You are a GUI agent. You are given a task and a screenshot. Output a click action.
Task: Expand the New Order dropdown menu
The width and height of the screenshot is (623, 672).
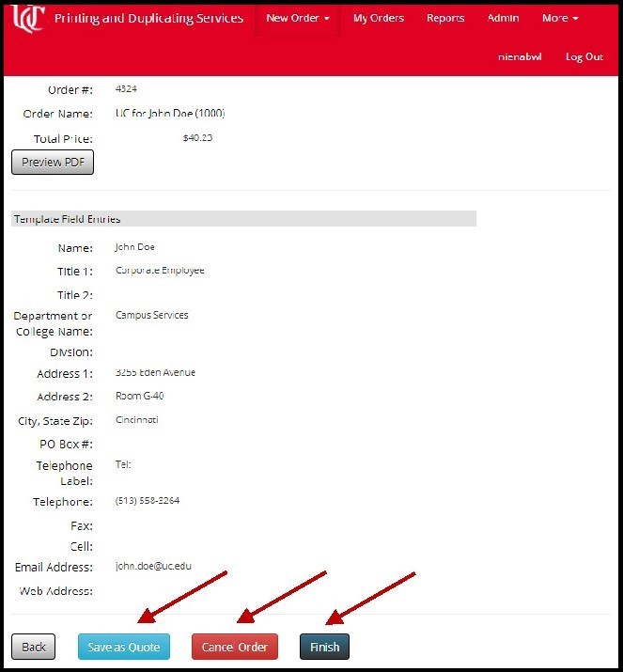tap(297, 19)
